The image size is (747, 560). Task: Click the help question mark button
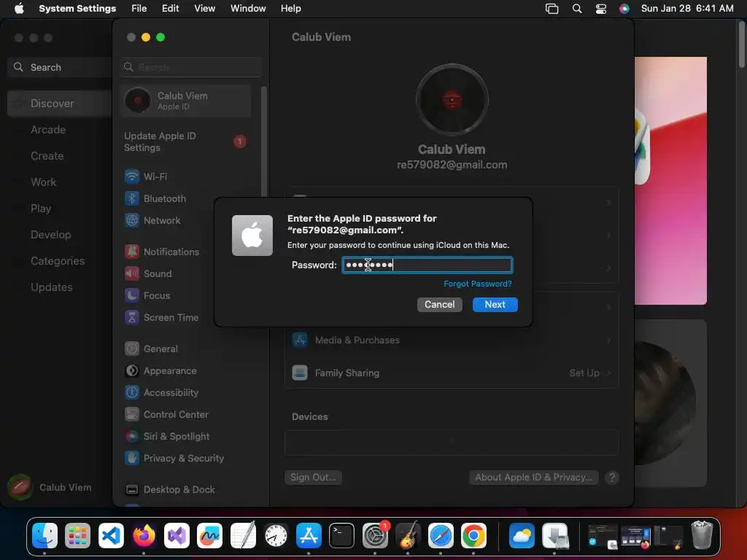(612, 478)
